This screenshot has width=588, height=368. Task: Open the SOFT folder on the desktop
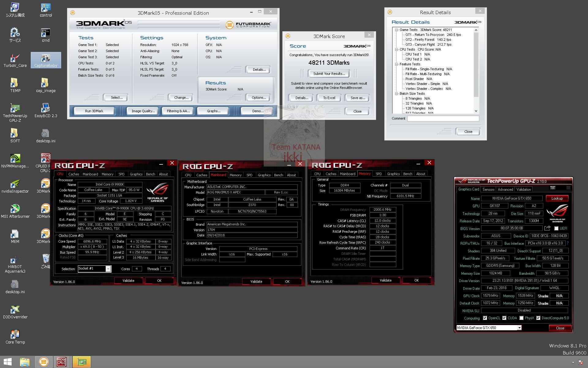(15, 136)
